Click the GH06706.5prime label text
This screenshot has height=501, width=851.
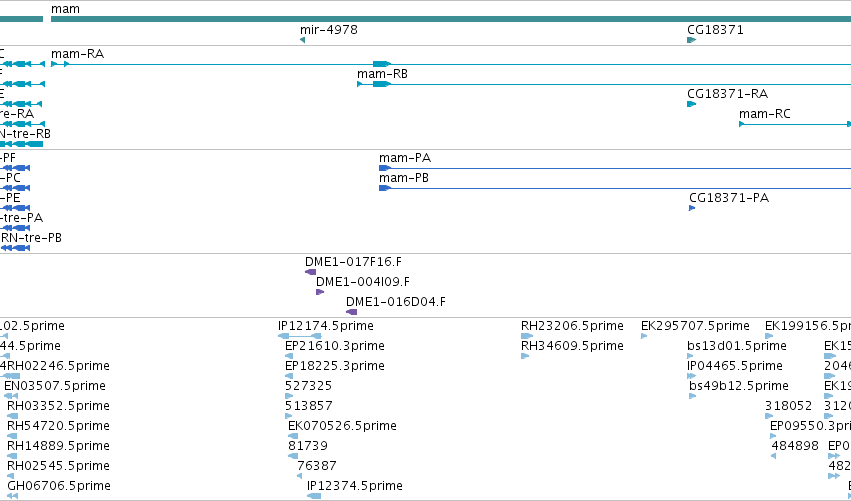pyautogui.click(x=59, y=486)
